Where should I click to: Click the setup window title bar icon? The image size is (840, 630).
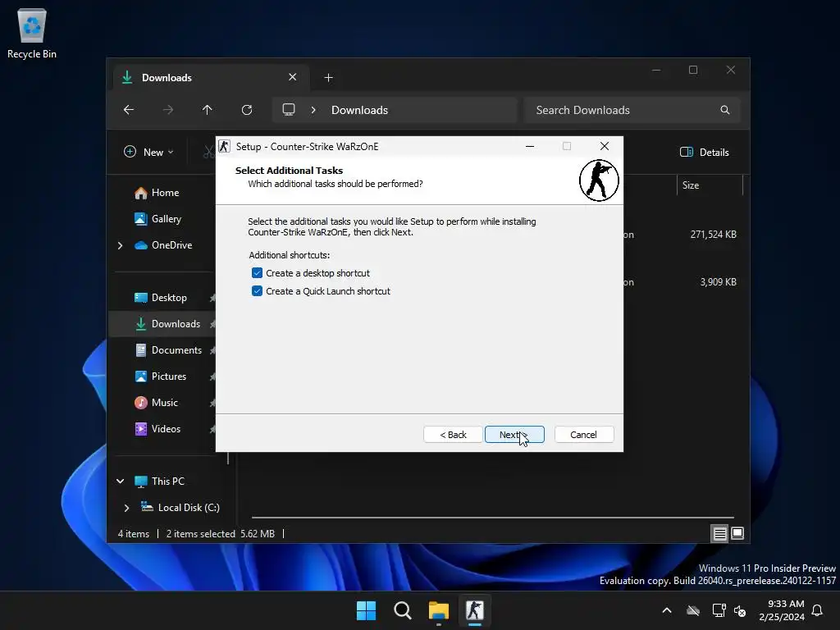225,146
